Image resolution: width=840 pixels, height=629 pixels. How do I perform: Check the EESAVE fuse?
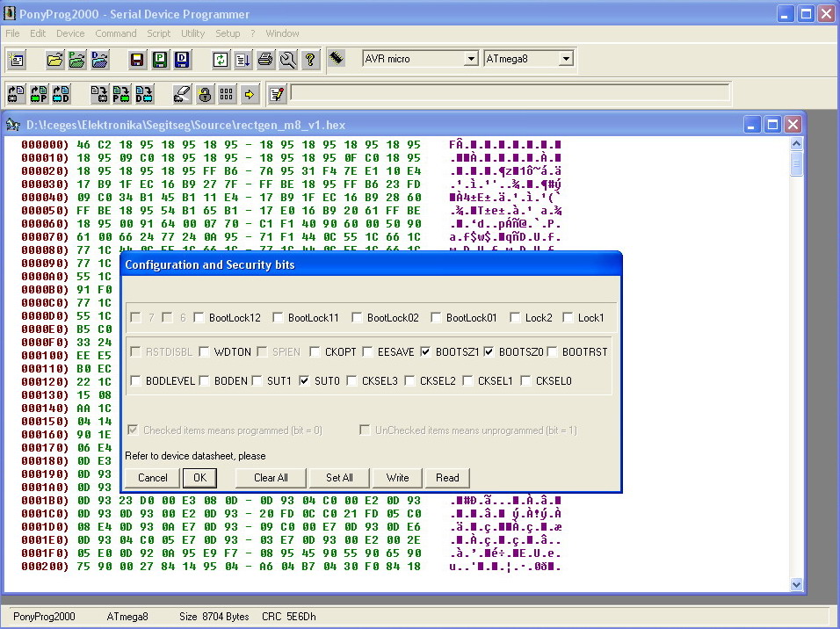367,351
